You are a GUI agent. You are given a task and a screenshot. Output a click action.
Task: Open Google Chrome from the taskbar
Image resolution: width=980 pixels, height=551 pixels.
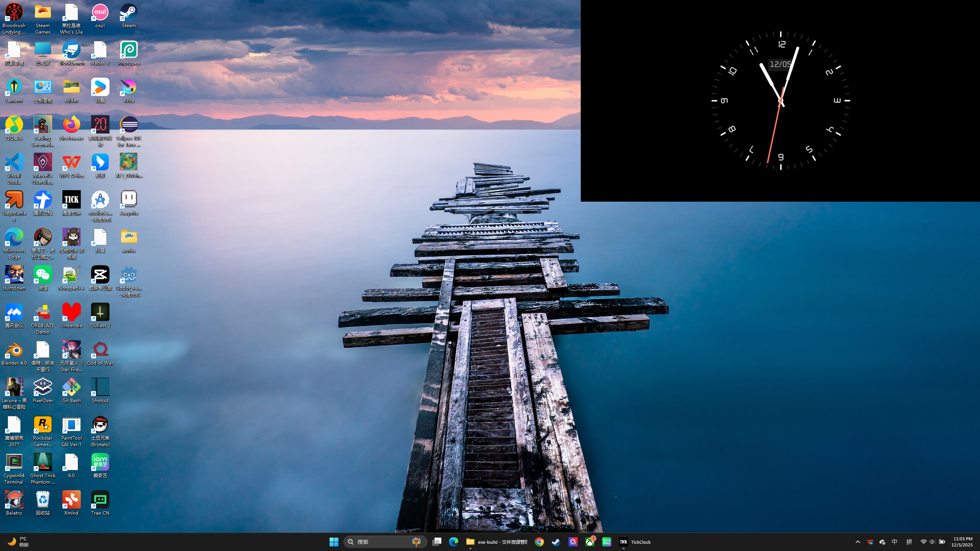pos(539,542)
